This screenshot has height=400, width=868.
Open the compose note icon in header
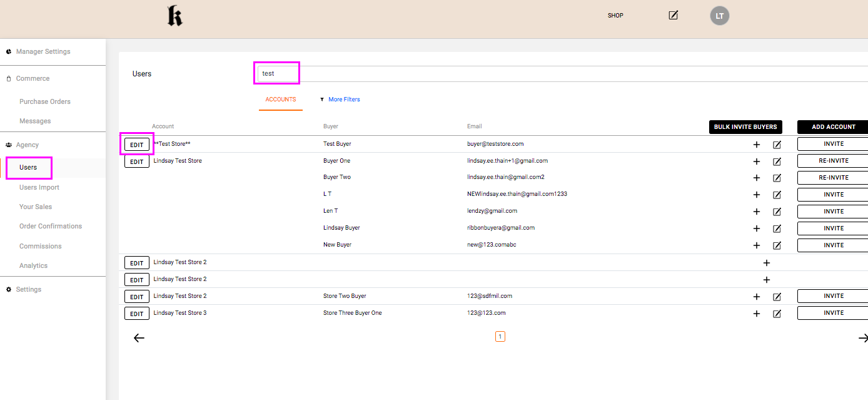click(673, 15)
